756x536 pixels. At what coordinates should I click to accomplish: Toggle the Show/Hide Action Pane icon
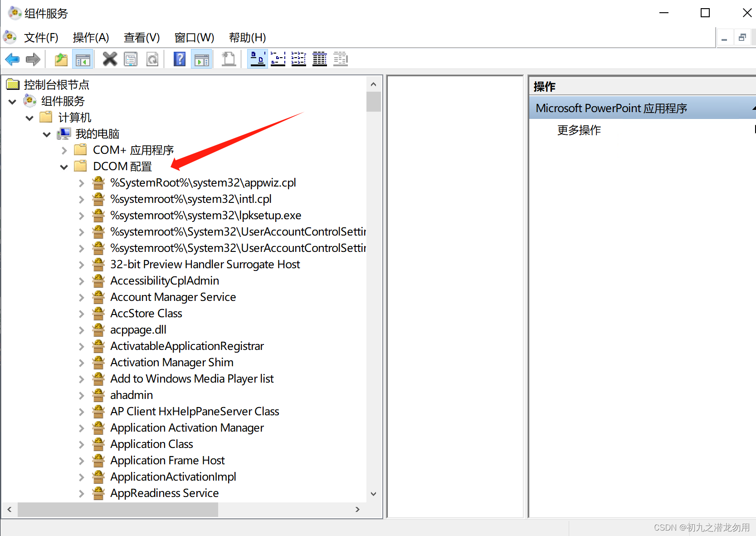click(x=202, y=59)
